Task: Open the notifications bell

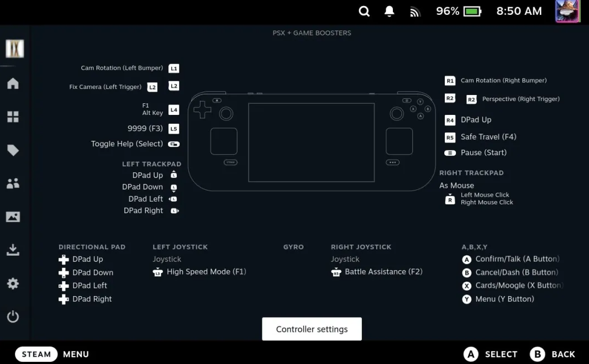Action: point(390,11)
